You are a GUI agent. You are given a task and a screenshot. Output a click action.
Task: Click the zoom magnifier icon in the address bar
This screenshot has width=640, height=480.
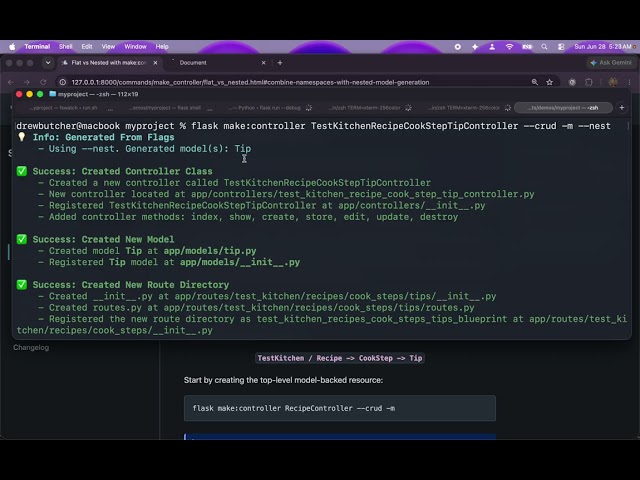(534, 82)
